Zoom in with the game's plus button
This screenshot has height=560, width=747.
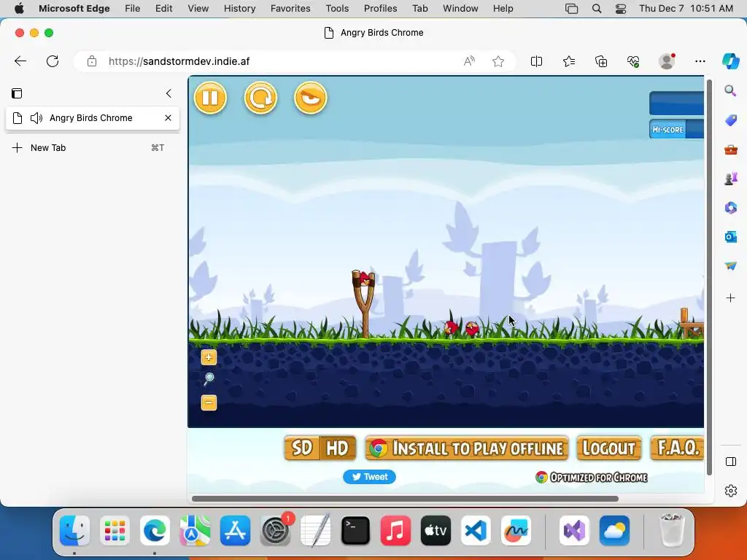coord(209,357)
